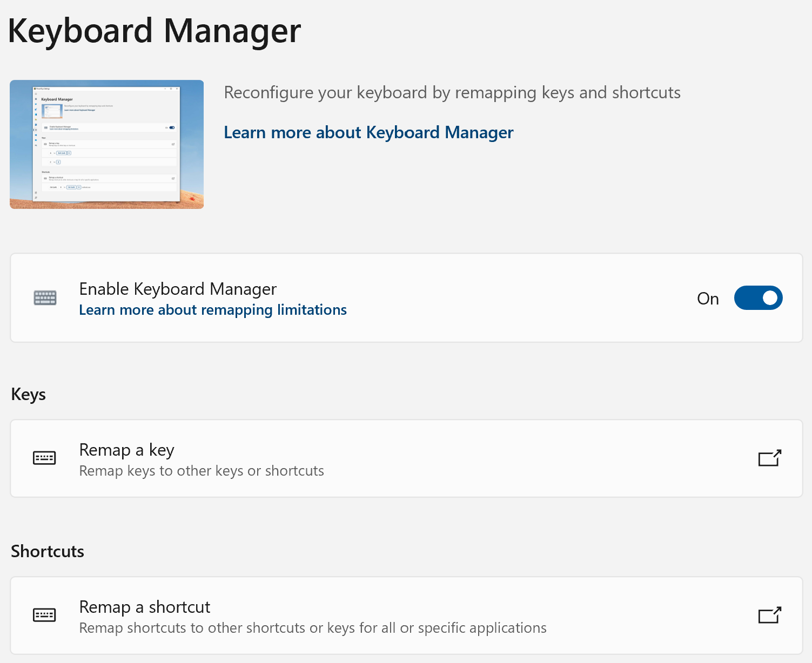The width and height of the screenshot is (812, 663).
Task: Click the Keys section header
Action: [x=29, y=394]
